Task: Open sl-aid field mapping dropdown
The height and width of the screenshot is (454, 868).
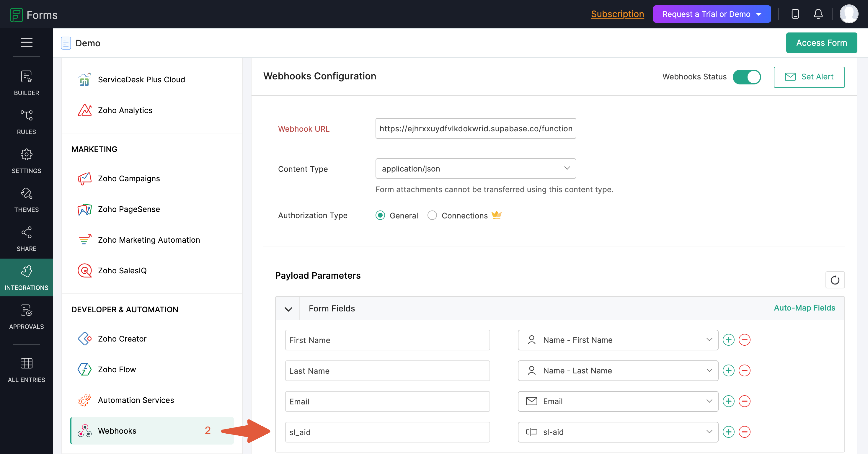Action: [618, 432]
